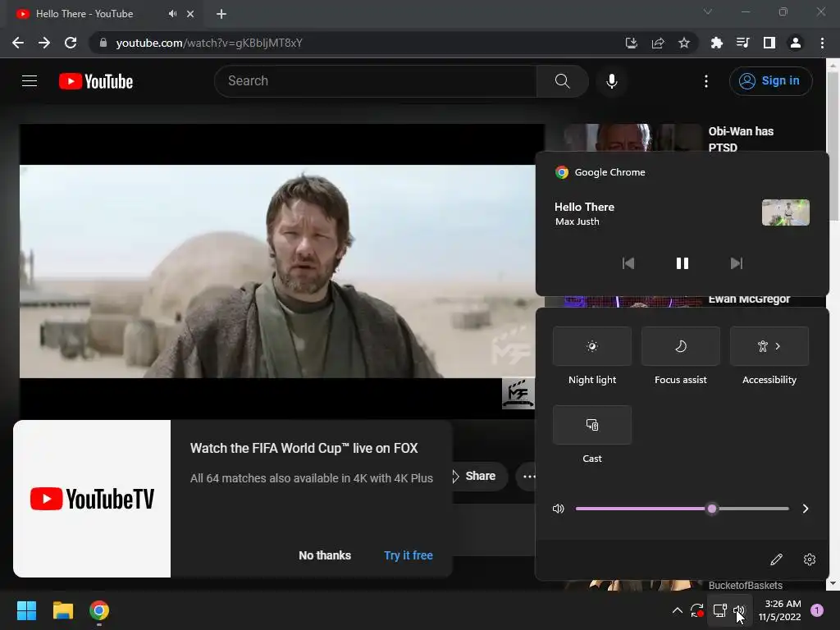Open a new browser tab

click(x=221, y=14)
